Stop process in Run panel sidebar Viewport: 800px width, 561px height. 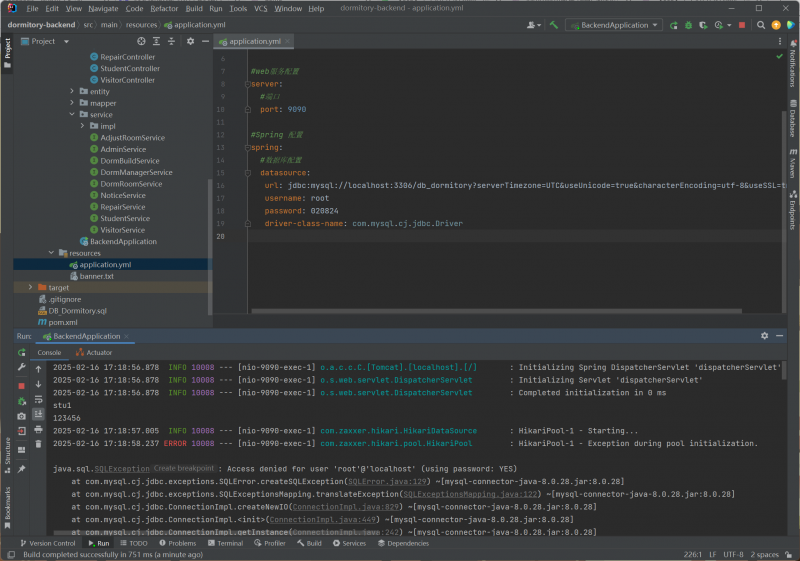point(21,386)
